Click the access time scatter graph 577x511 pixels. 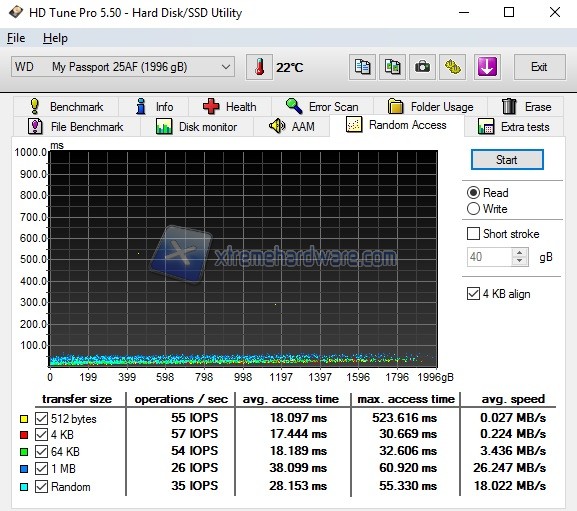243,258
